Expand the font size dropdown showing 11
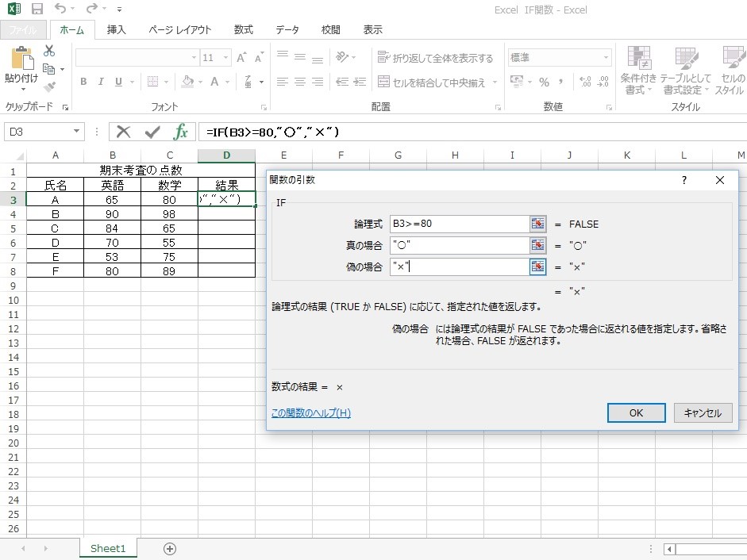 [x=226, y=58]
